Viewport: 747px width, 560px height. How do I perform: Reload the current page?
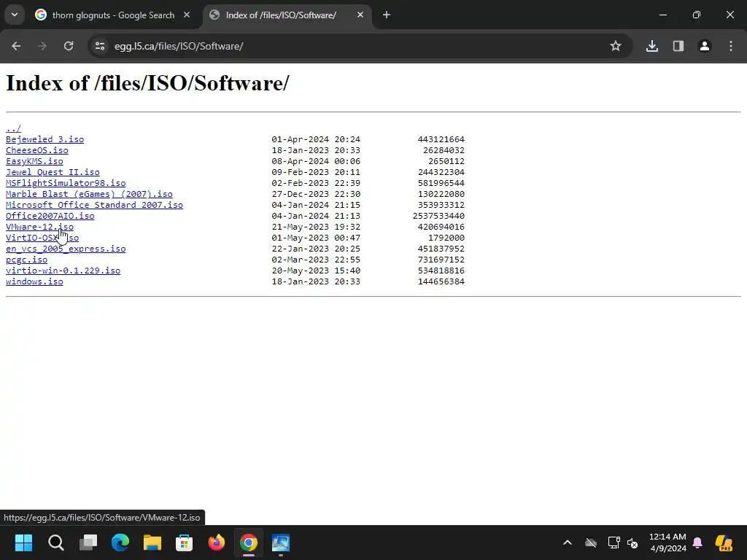[x=69, y=46]
